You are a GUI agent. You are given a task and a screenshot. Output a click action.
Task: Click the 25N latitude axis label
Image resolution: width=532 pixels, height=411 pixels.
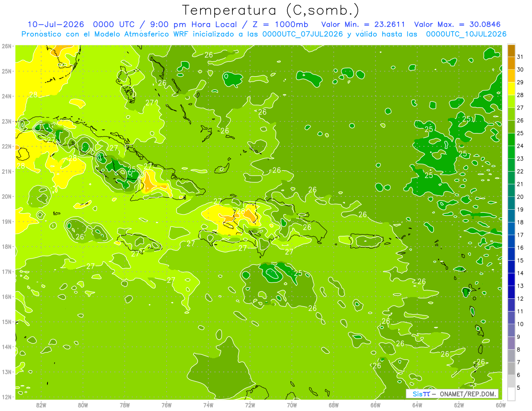6,71
